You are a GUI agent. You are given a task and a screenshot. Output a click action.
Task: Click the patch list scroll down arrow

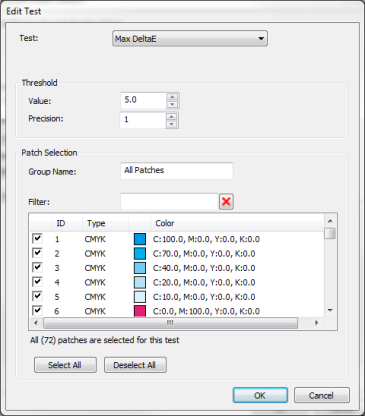330,310
